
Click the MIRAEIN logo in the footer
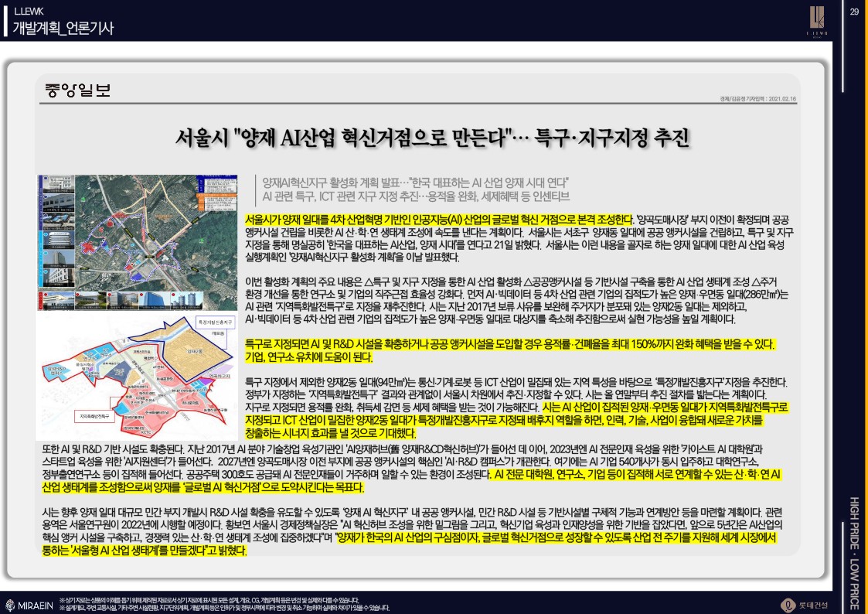29,604
